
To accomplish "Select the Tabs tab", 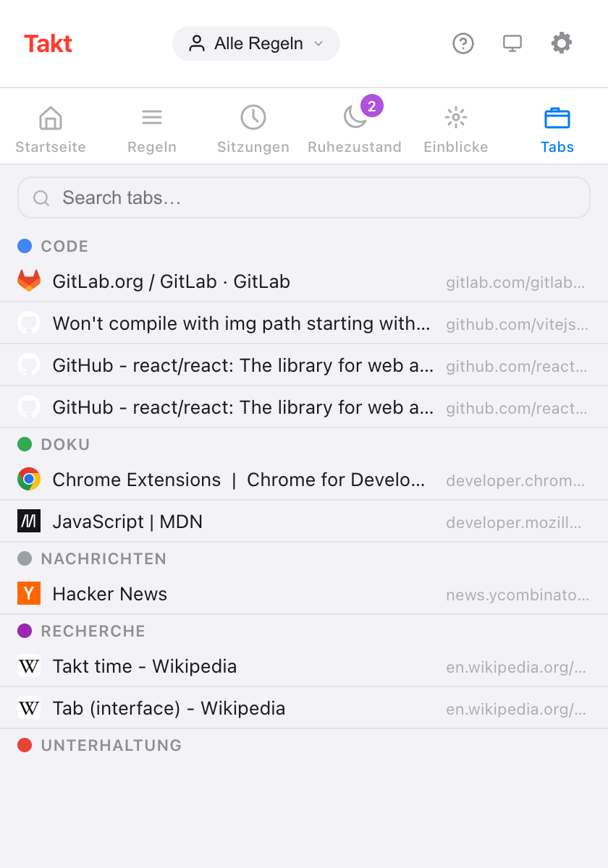I will coord(557,129).
